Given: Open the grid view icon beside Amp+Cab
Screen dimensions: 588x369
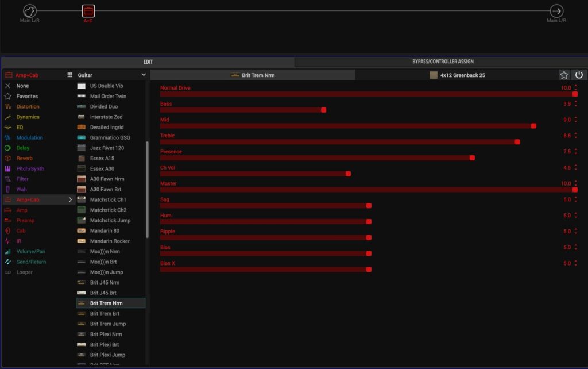Looking at the screenshot, I should point(70,75).
